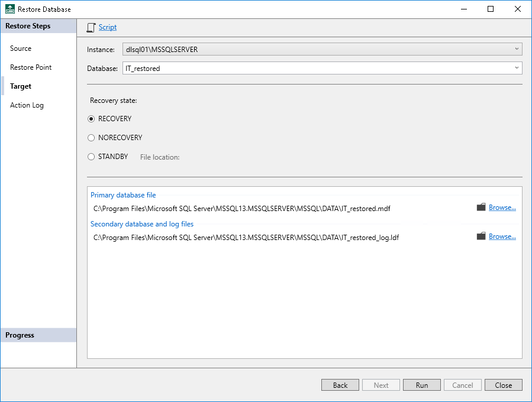Click the folder icon beside primary database file
The width and height of the screenshot is (532, 402).
pyautogui.click(x=481, y=208)
